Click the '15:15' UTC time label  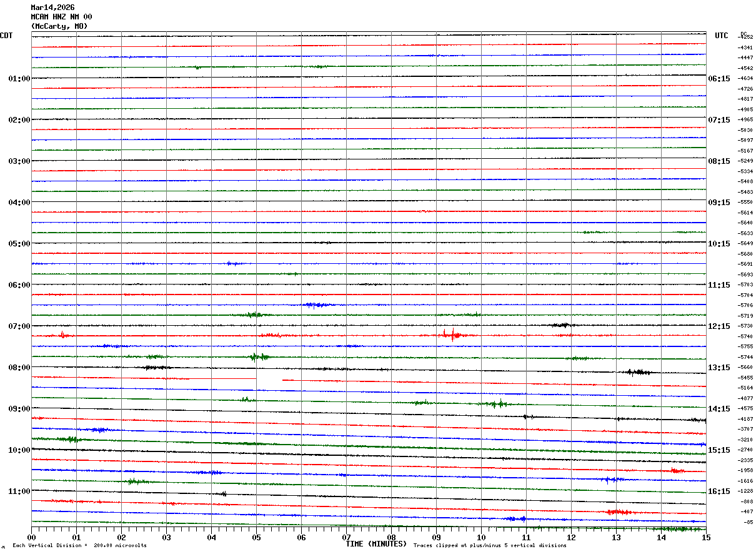point(719,450)
